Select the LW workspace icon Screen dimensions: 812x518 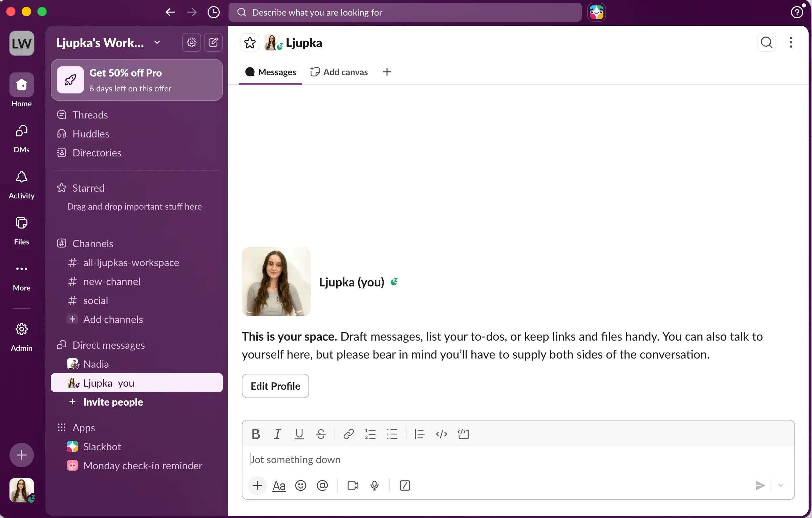click(x=22, y=43)
